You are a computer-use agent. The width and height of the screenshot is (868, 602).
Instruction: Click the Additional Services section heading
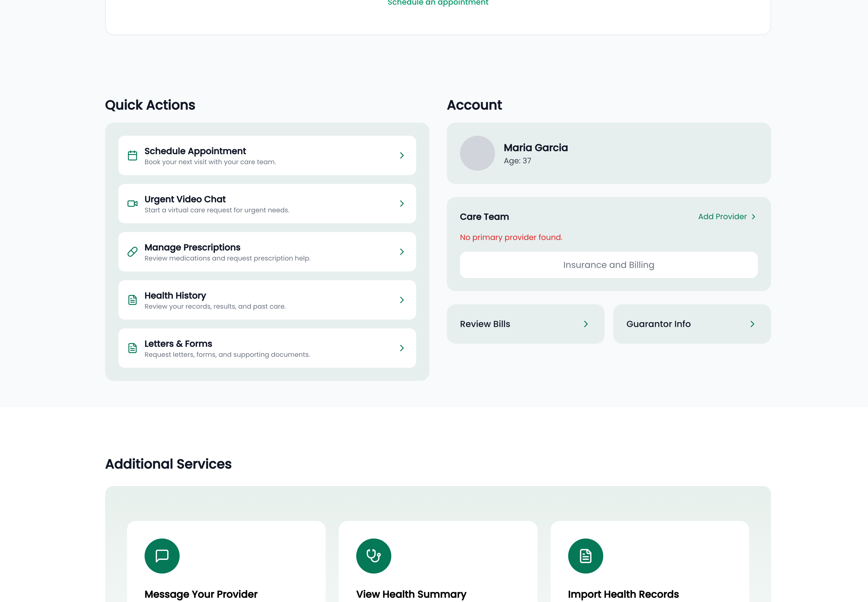point(168,464)
